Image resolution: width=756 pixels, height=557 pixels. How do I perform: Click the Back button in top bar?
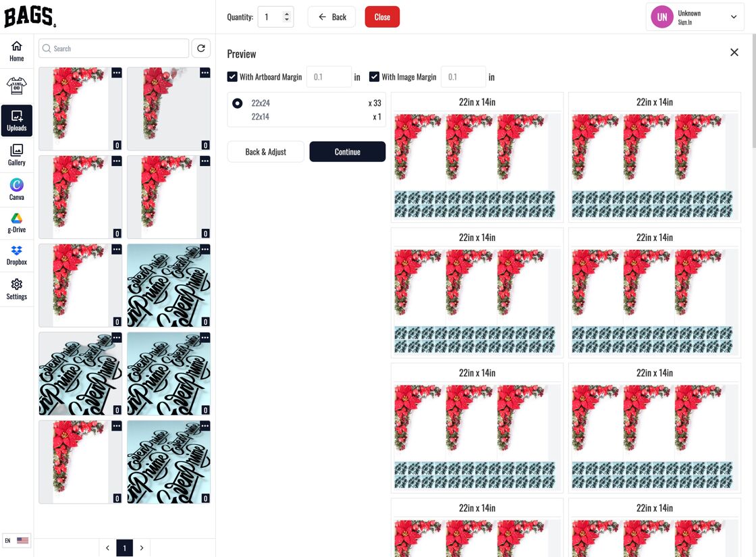point(331,17)
